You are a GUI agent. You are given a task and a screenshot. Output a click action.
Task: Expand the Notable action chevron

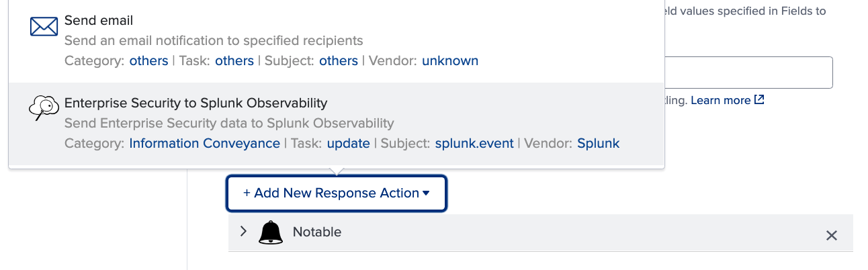244,231
